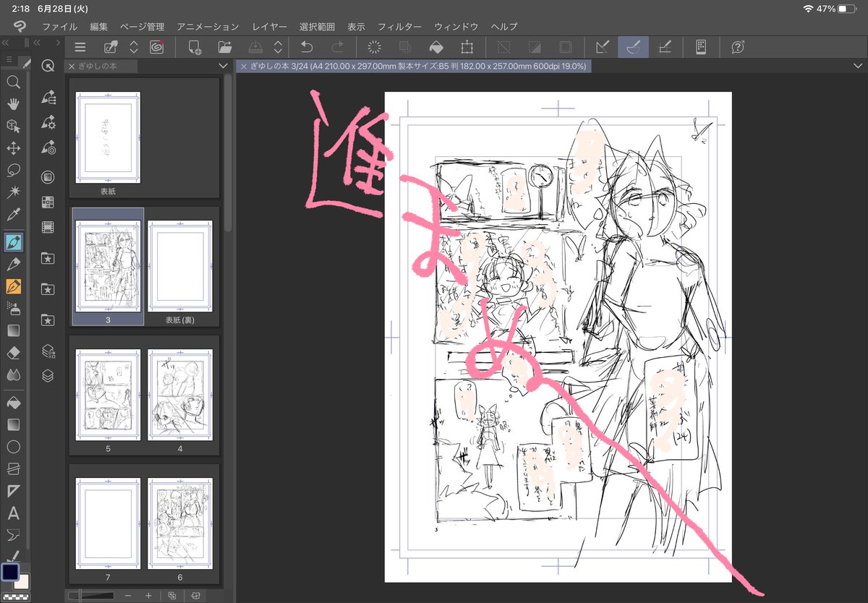Select the orange Brush nib tool

13,286
